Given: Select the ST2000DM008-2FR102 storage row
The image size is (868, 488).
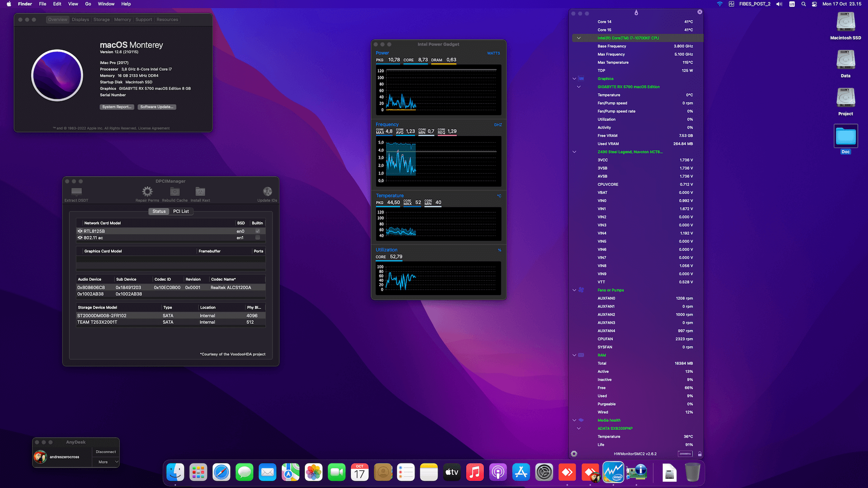Looking at the screenshot, I should [x=171, y=315].
